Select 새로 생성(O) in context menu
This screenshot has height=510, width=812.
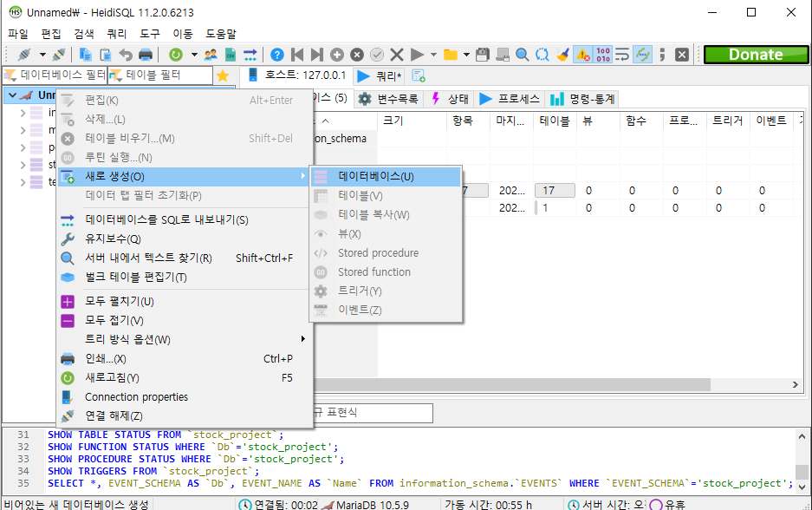coord(184,177)
